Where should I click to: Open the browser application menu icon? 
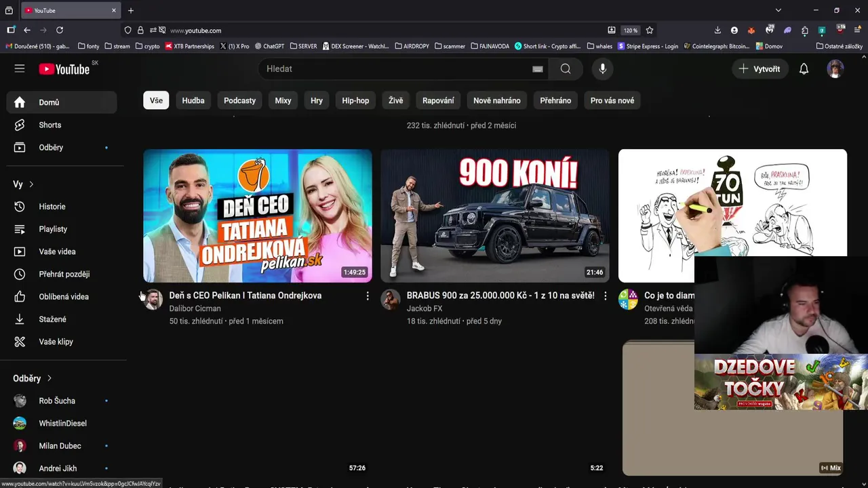[x=858, y=30]
